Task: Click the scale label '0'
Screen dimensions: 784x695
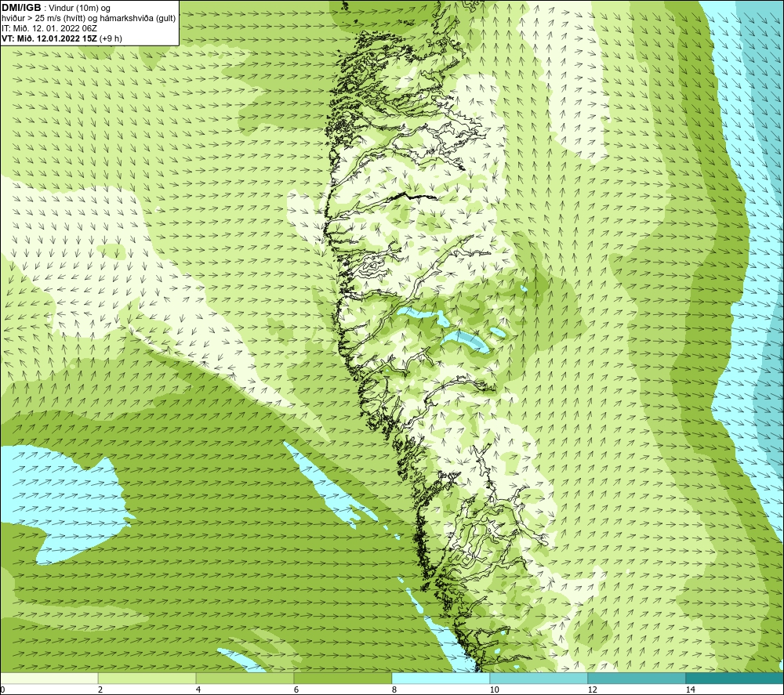Action: tap(2, 690)
